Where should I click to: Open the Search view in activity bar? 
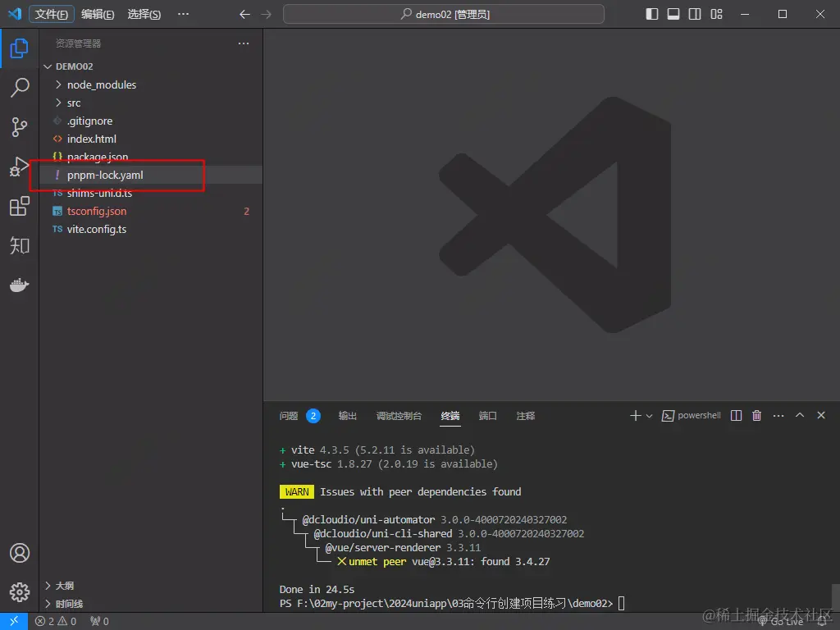[x=20, y=88]
